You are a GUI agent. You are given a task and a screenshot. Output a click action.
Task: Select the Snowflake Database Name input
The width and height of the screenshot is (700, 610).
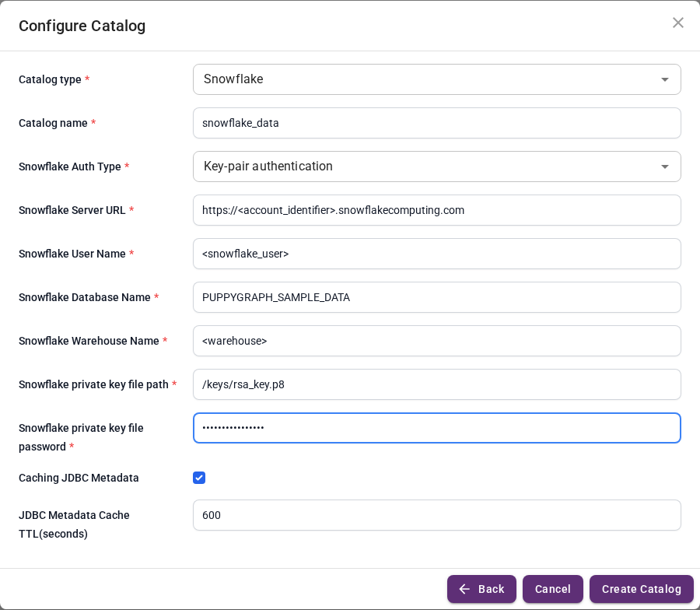point(436,297)
